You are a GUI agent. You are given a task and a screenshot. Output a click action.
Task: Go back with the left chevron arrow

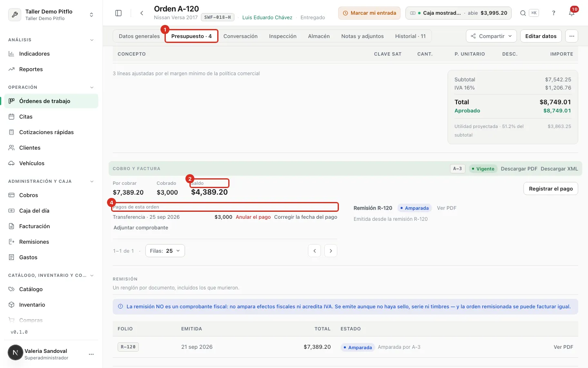[142, 13]
